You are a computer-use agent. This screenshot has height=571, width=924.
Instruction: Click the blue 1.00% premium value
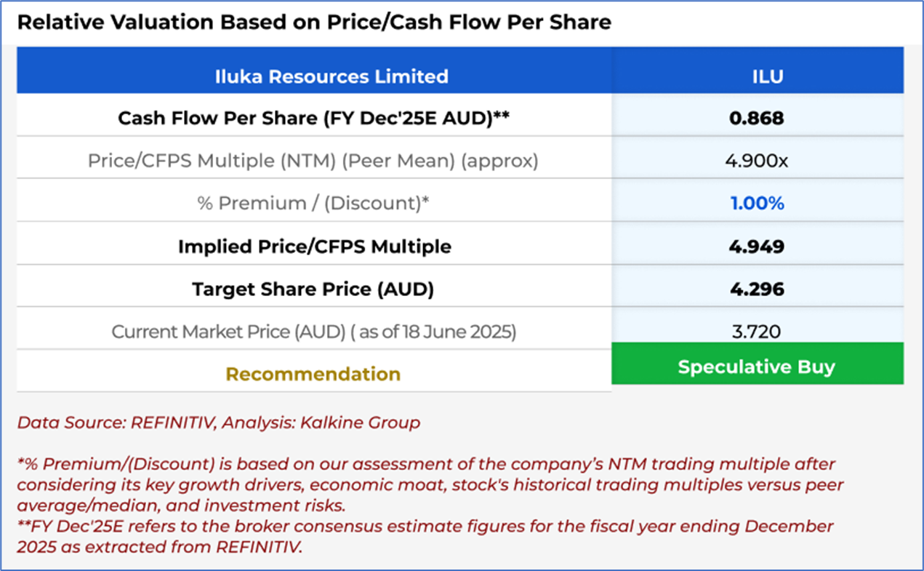coord(757,203)
